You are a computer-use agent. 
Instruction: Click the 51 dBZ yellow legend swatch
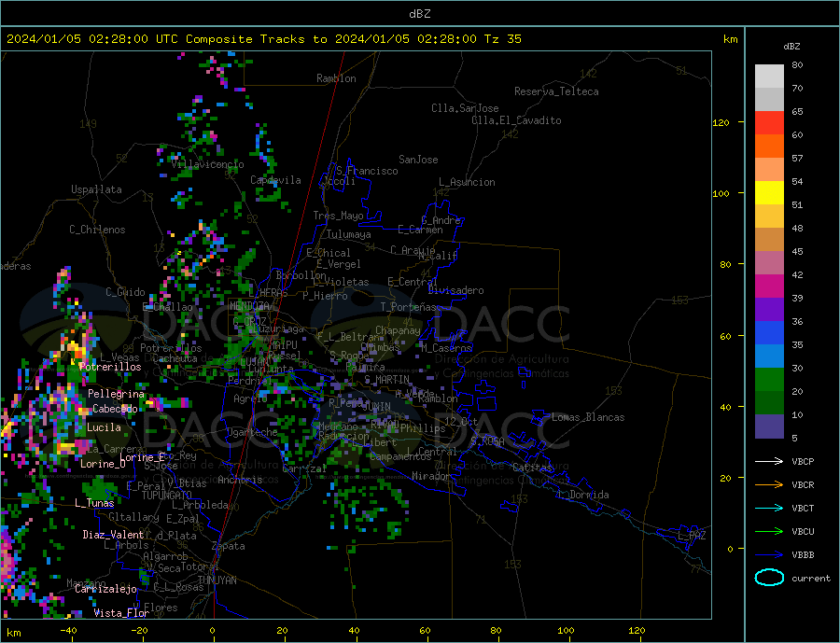tap(769, 193)
